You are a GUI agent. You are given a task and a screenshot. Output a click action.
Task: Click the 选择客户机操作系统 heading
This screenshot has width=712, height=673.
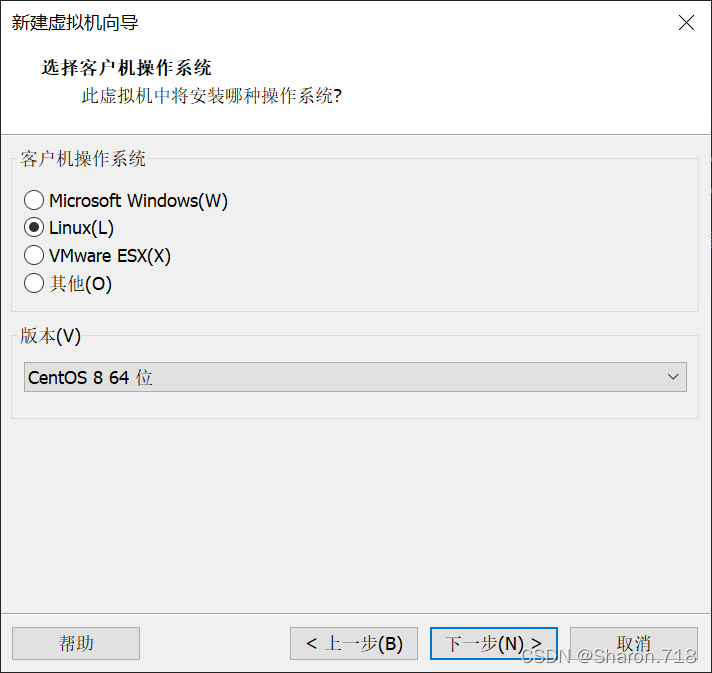coord(126,68)
